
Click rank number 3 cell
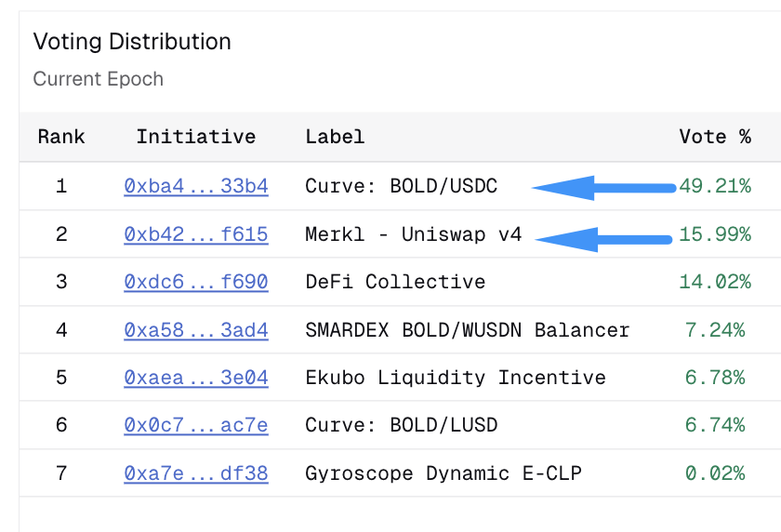click(x=61, y=282)
